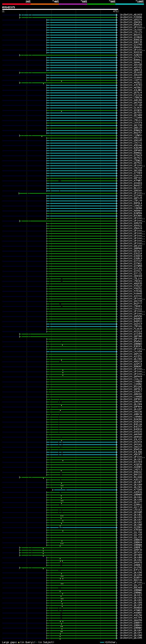
Task: Select hit UniRef100_C4M4N3
Action: [131, 417]
